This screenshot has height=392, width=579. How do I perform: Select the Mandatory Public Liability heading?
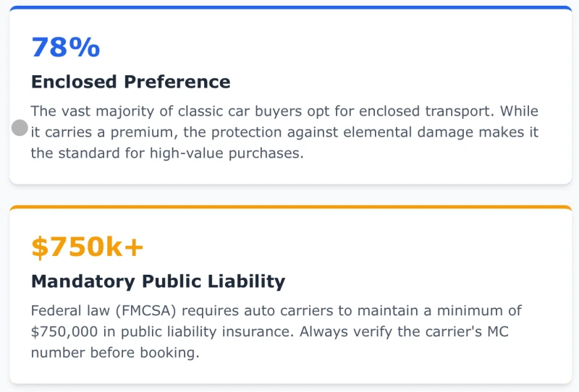coord(158,281)
